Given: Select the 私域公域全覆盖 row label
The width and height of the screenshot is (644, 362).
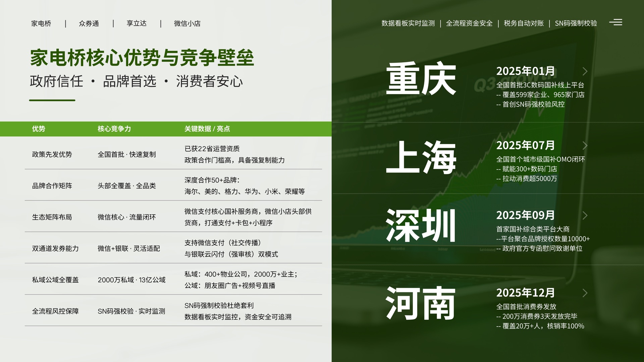Looking at the screenshot, I should tap(55, 280).
